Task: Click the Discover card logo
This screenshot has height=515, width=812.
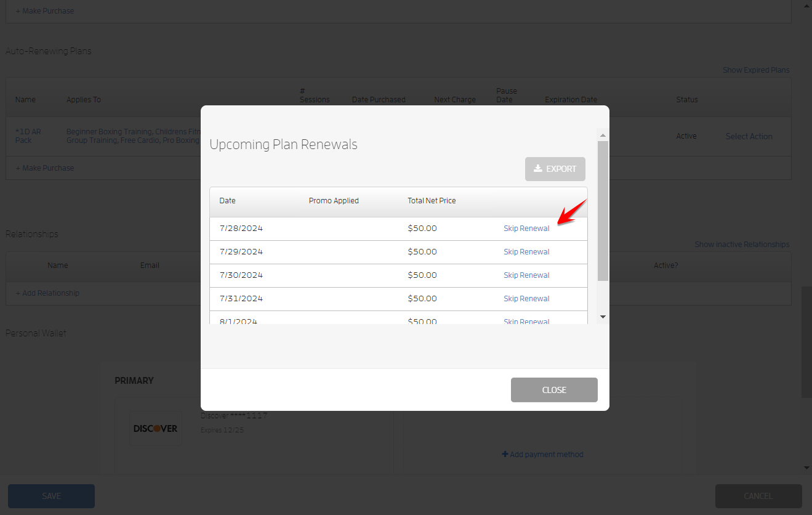Action: tap(155, 428)
